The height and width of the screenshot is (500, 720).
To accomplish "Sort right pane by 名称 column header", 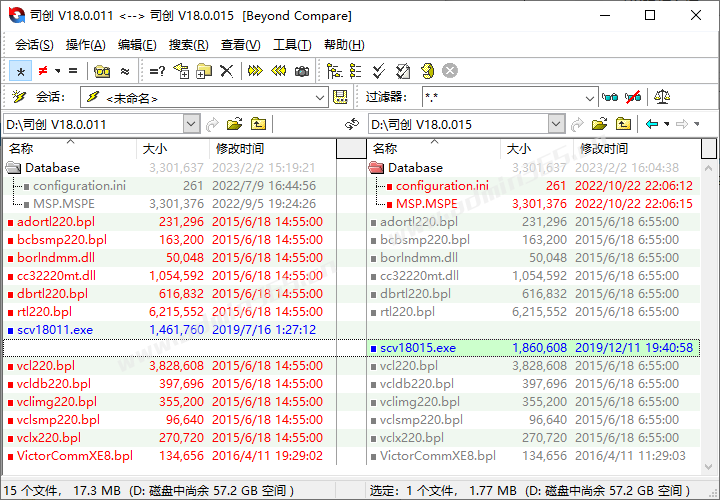I will pyautogui.click(x=434, y=149).
